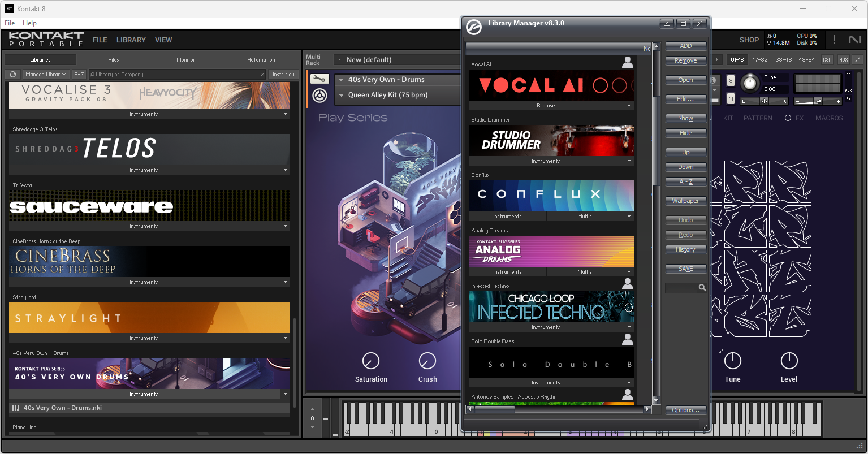Mute the instrument with M button
Image resolution: width=868 pixels, height=454 pixels.
[731, 99]
